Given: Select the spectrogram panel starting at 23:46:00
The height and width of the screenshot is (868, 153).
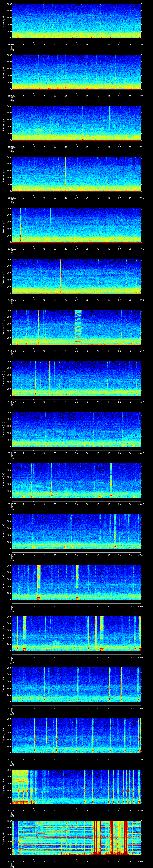Looking at the screenshot, I should tap(77, 531).
